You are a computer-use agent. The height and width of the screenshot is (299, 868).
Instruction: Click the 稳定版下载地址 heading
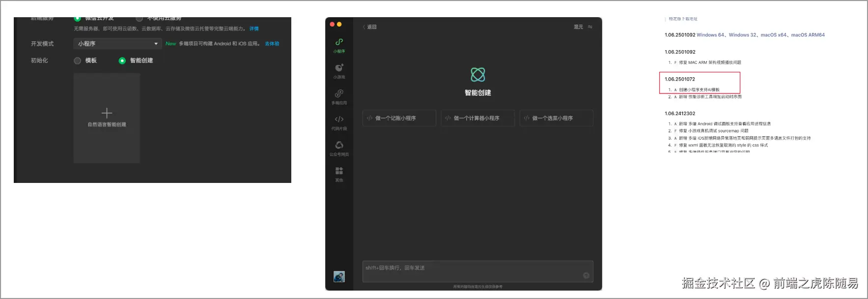[683, 19]
